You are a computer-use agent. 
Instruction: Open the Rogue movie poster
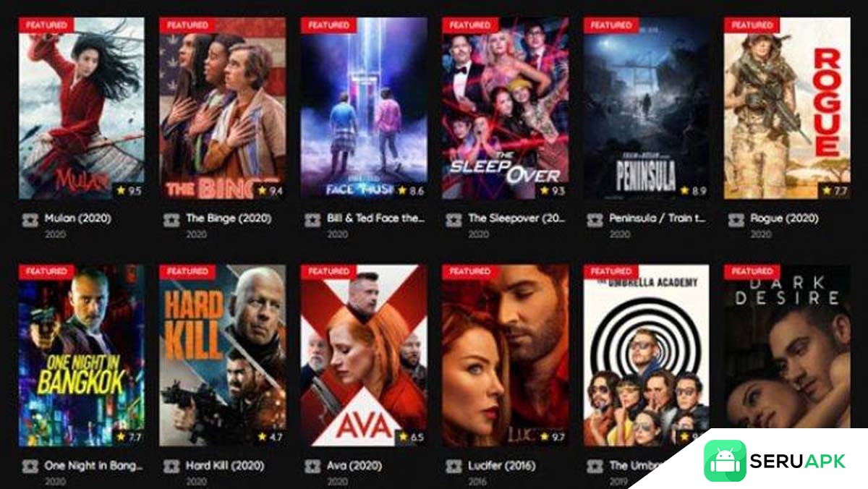787,108
